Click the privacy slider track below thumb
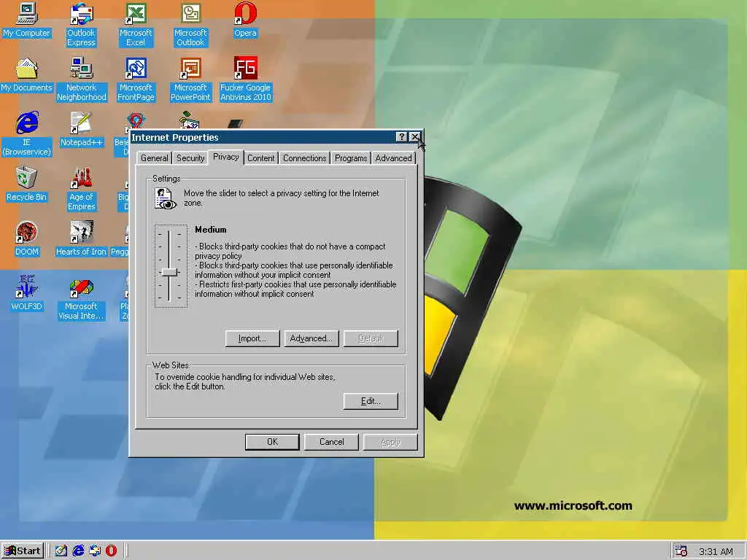This screenshot has width=747, height=560. click(x=169, y=289)
